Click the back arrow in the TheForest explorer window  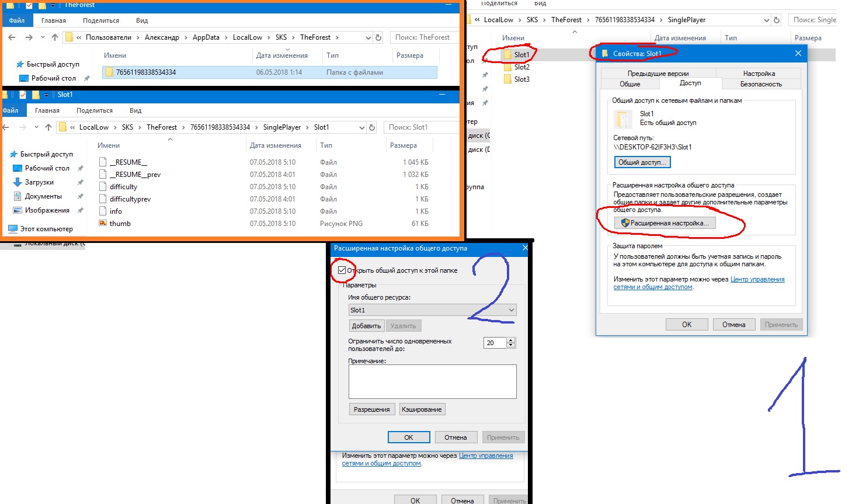tap(12, 37)
